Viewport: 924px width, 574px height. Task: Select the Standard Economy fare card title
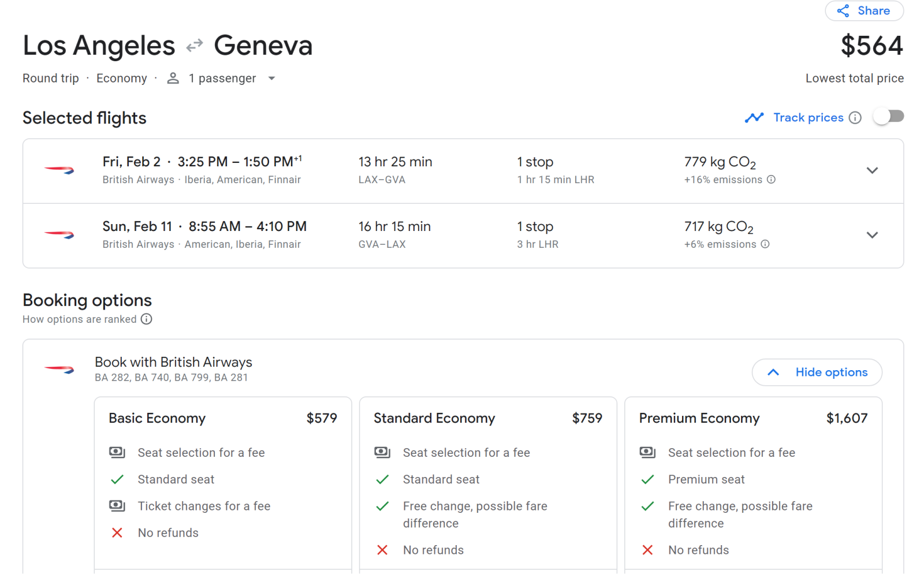coord(434,418)
